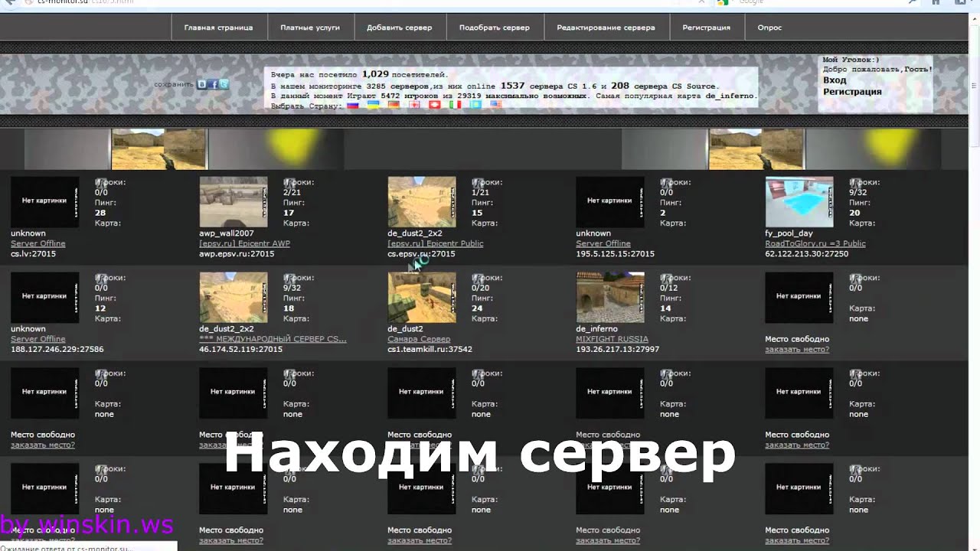Click the Вход login link

coord(835,80)
